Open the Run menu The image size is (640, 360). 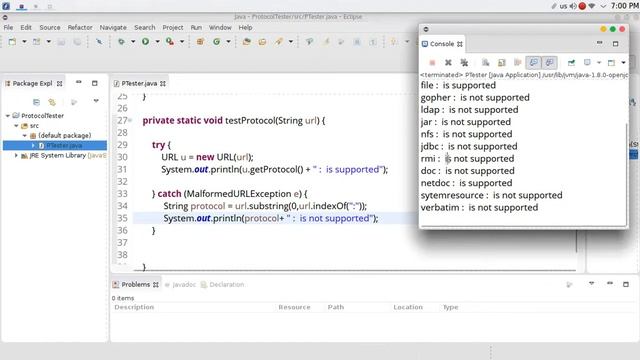point(196,27)
